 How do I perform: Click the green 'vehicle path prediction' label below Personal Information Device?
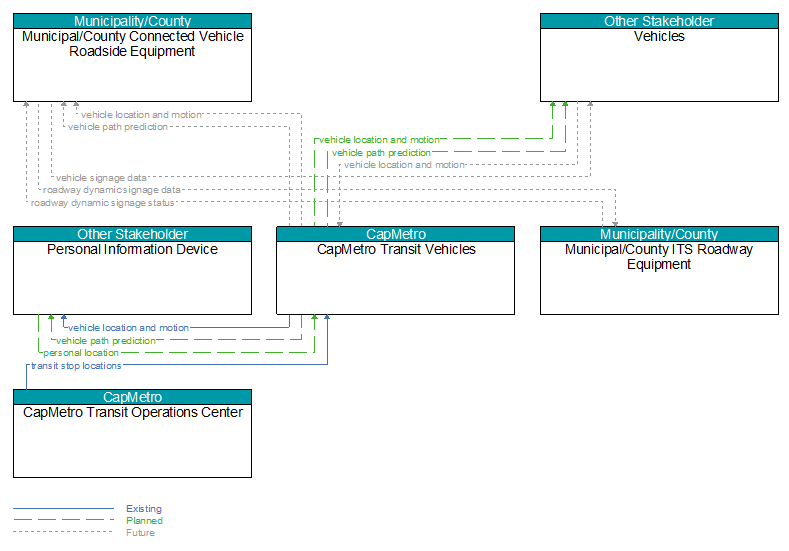tap(106, 341)
